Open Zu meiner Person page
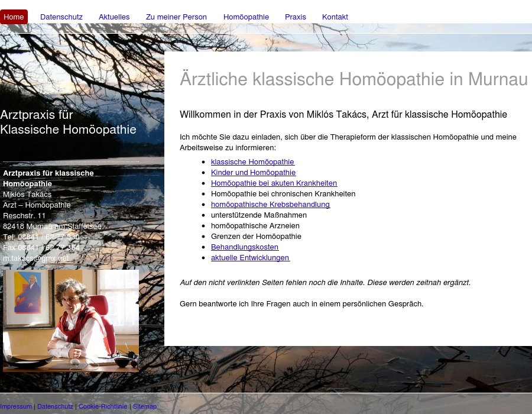The height and width of the screenshot is (414, 532). click(176, 17)
